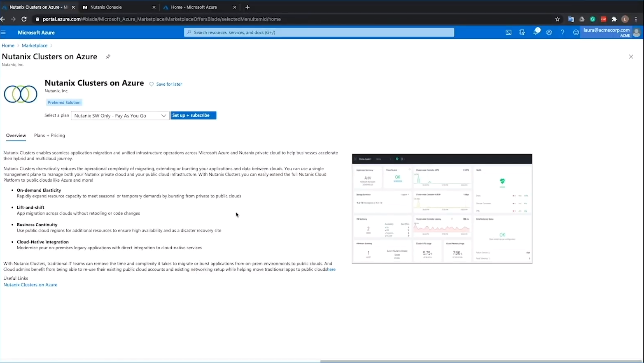Open the browser extensions puzzle icon

point(614,19)
